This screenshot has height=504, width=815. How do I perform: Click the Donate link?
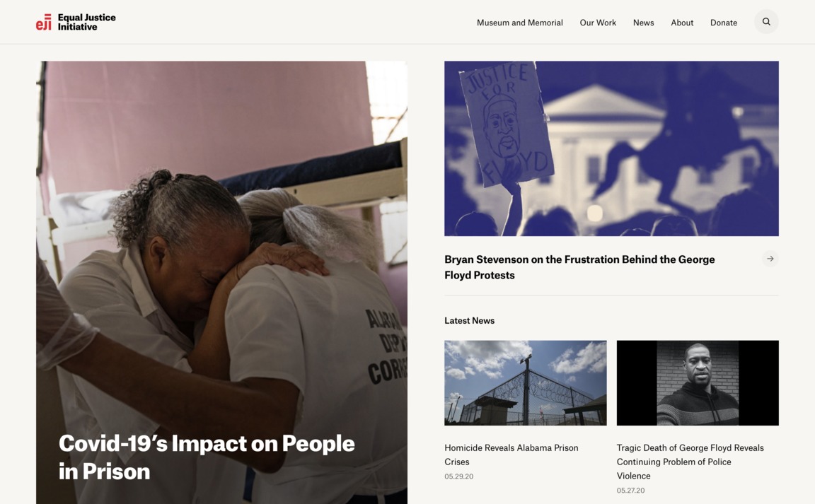(724, 23)
